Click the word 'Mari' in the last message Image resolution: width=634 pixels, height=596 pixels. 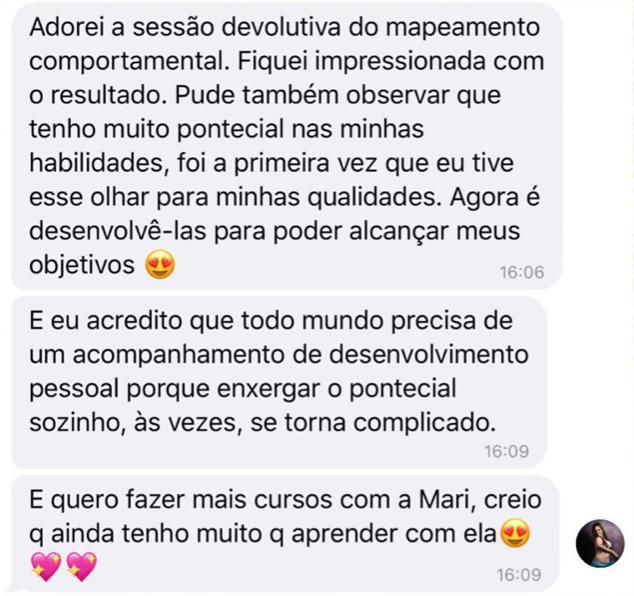[x=443, y=499]
